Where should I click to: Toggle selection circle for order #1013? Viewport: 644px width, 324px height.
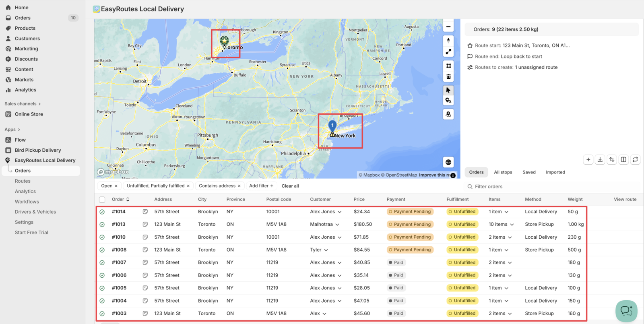click(102, 225)
